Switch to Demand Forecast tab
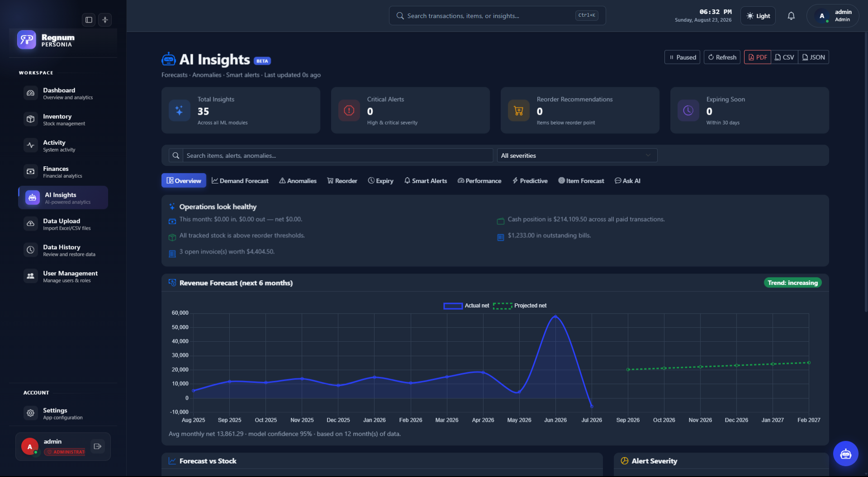This screenshot has height=477, width=868. coord(240,181)
